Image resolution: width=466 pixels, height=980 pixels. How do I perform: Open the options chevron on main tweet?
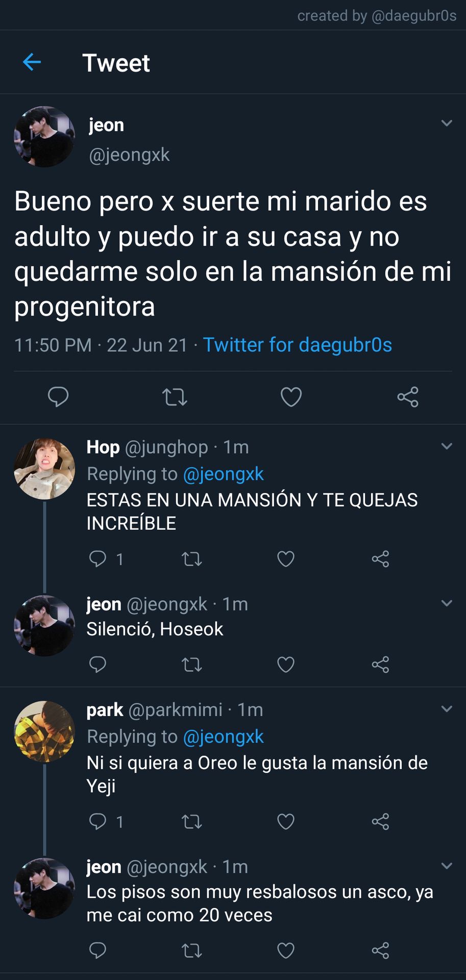pyautogui.click(x=447, y=123)
